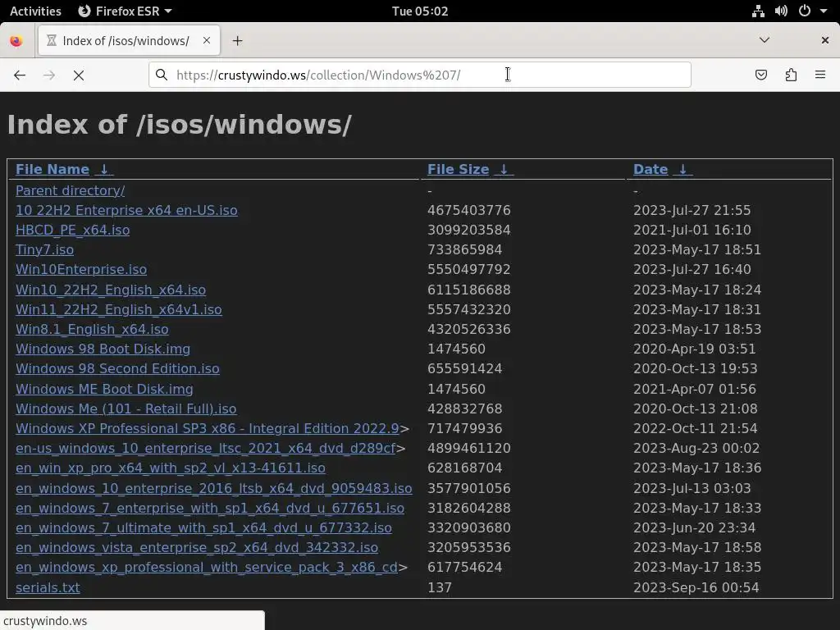Screen dimensions: 840x630
Task: Click the Index of /isos/windows/ heading
Action: click(180, 125)
